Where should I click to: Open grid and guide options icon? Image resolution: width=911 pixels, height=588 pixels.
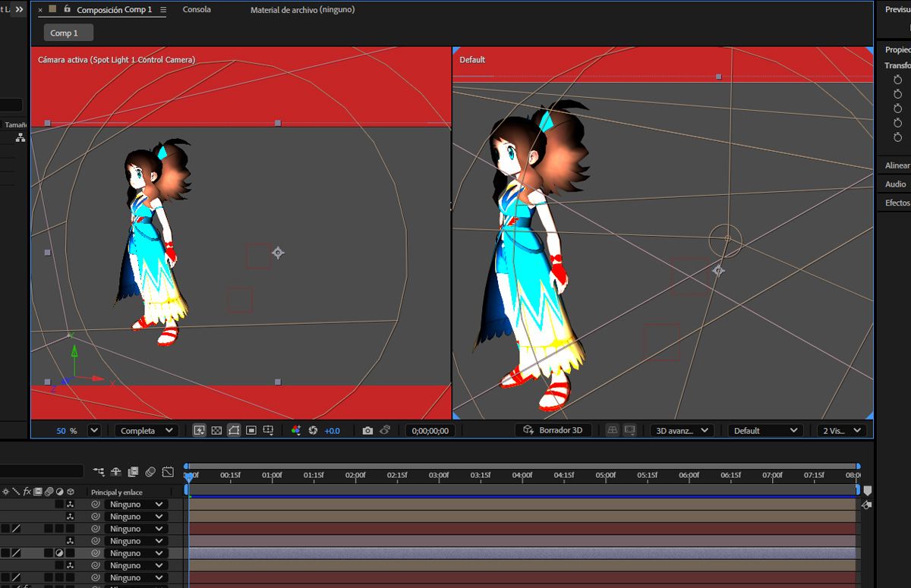click(x=269, y=430)
